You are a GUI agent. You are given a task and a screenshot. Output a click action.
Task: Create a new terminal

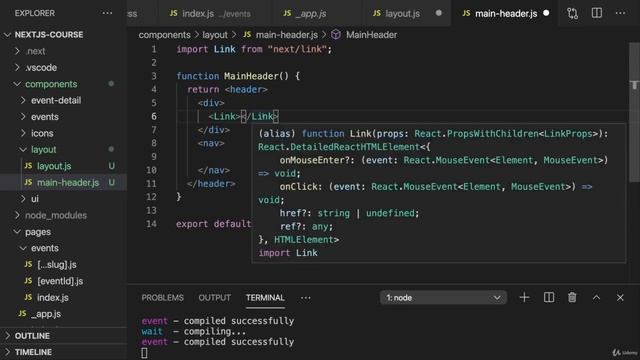coord(524,298)
